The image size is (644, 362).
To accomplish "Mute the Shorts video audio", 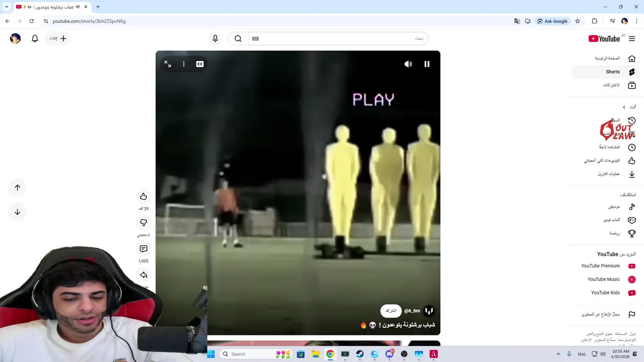I will pos(408,64).
